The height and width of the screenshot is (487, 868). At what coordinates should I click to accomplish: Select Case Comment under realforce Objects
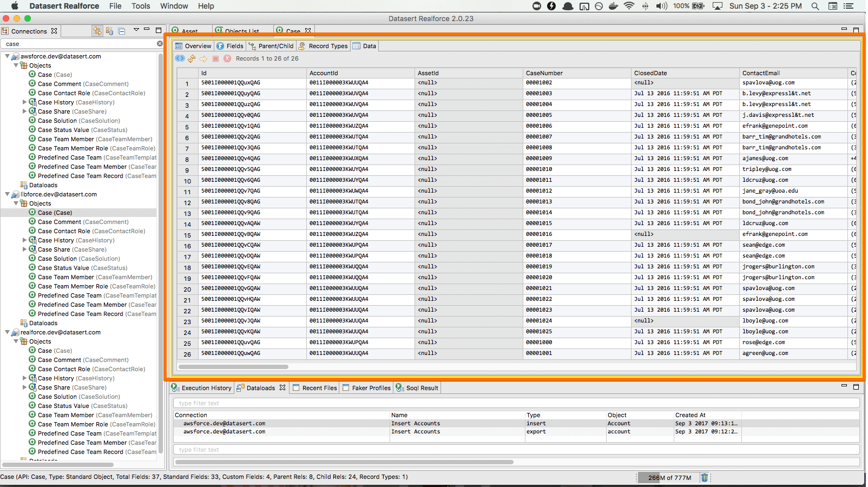[83, 360]
